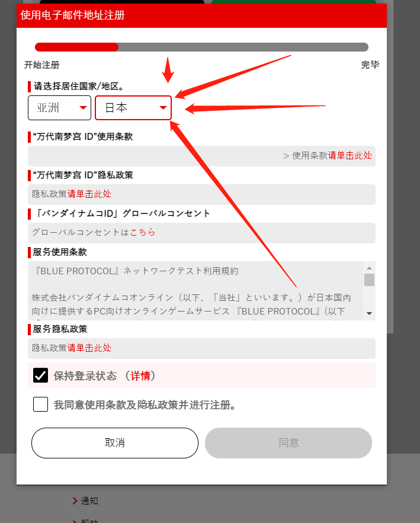Image resolution: width=420 pixels, height=523 pixels.
Task: Click the red arrow in 亚洲 dropdown
Action: click(83, 108)
